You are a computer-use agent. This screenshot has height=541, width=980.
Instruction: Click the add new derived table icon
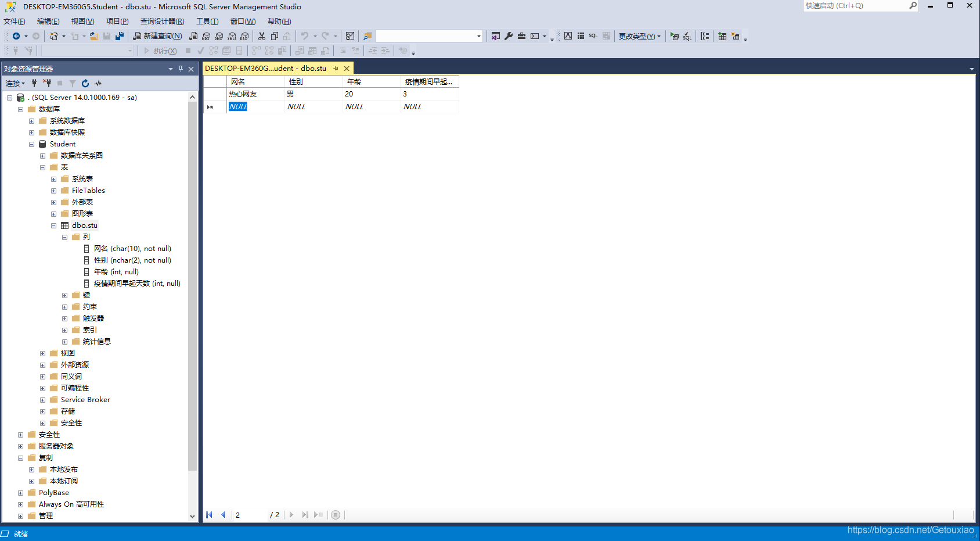tap(735, 36)
